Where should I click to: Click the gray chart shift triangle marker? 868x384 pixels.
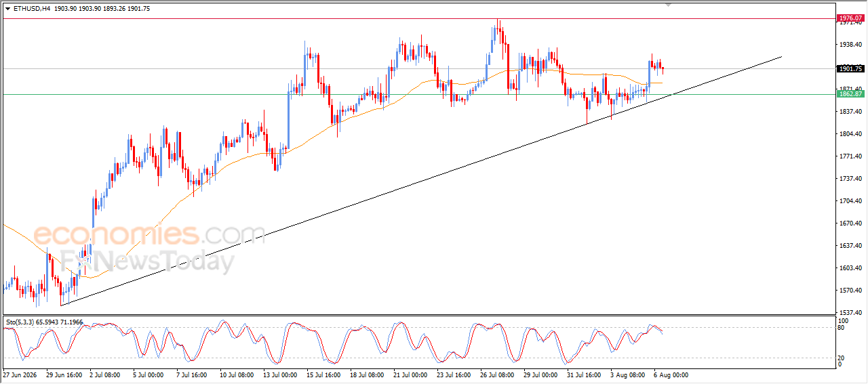click(x=670, y=5)
